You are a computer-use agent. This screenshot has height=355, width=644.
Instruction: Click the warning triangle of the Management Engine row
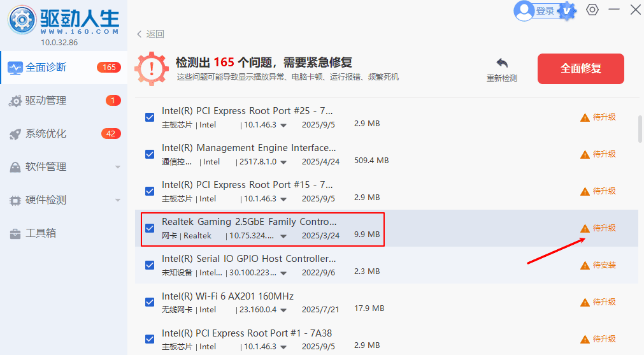(x=585, y=155)
